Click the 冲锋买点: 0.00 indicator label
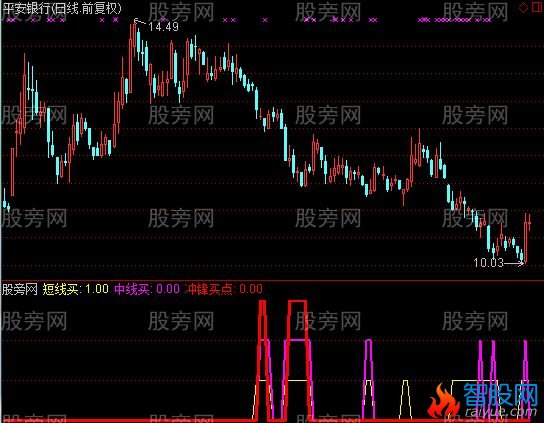This screenshot has height=423, width=544. point(223,289)
